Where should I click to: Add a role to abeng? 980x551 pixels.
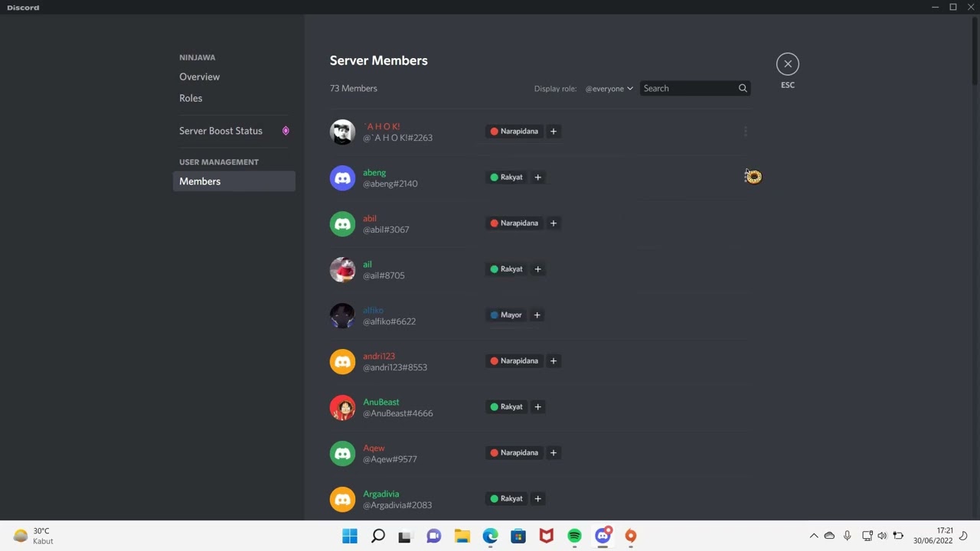point(537,178)
